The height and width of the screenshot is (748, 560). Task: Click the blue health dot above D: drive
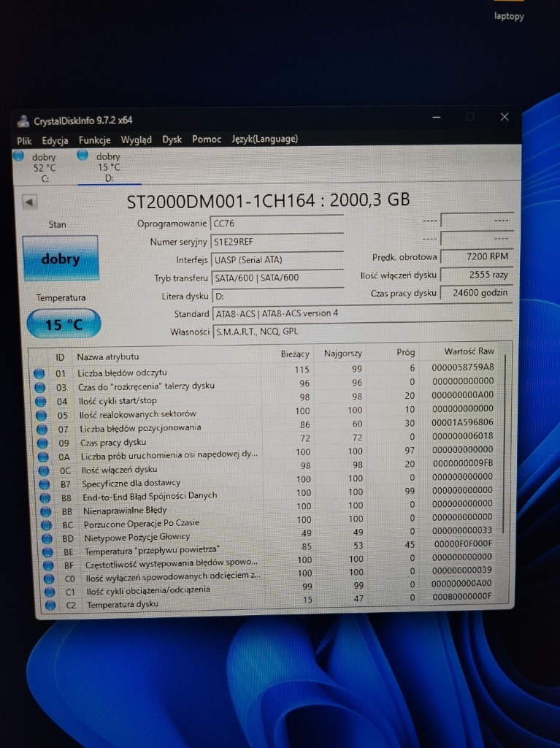pyautogui.click(x=83, y=155)
